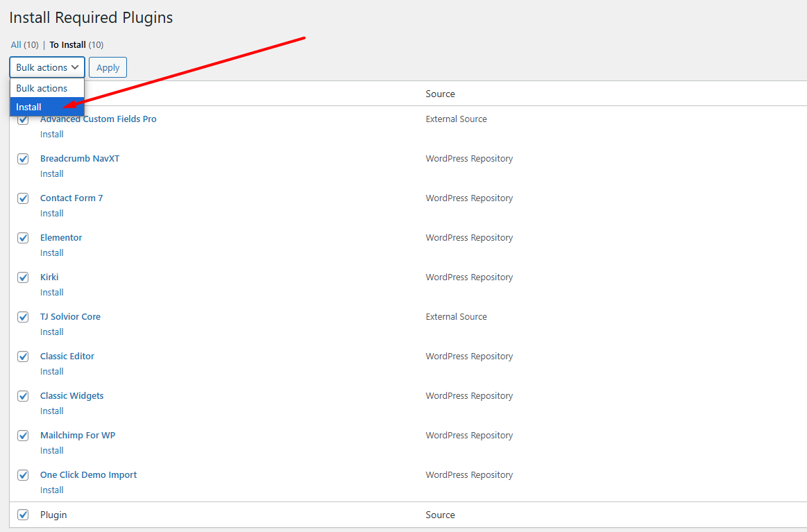Screen dimensions: 807x532
Task: Click Install under TJ Solvior Core
Action: pos(52,332)
